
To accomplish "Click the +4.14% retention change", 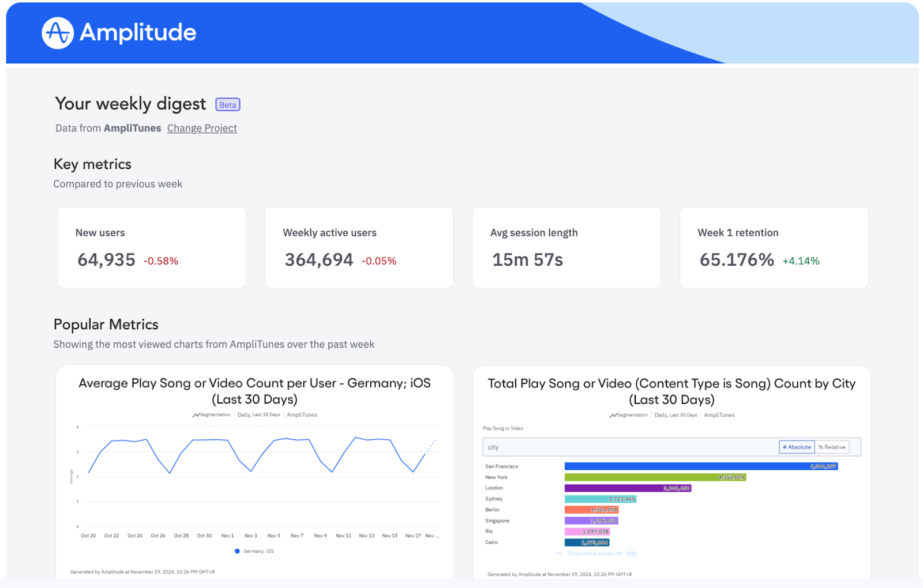I will click(801, 261).
